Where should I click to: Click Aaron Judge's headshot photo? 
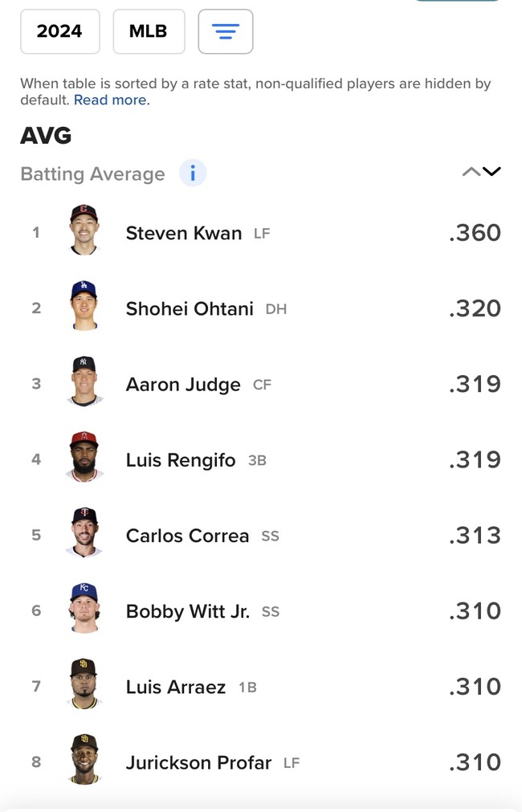pyautogui.click(x=84, y=382)
